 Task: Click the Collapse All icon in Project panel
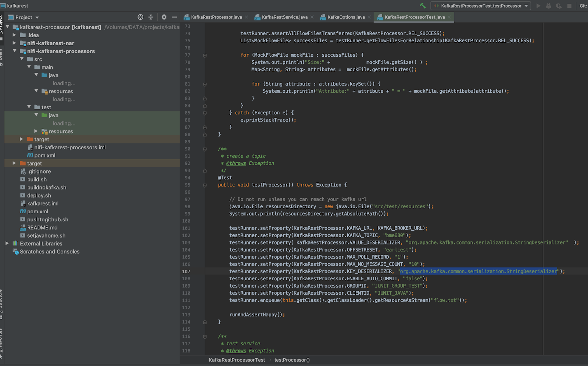(x=151, y=17)
